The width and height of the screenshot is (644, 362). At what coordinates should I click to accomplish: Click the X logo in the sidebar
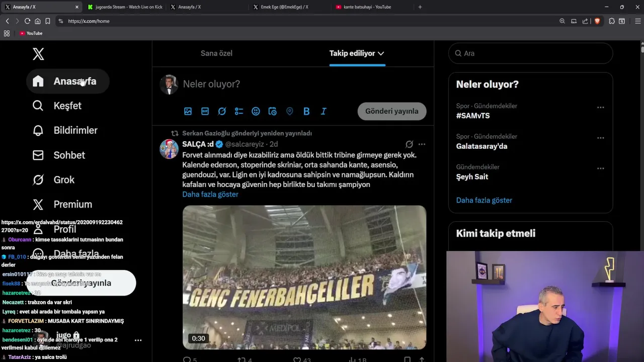point(38,54)
